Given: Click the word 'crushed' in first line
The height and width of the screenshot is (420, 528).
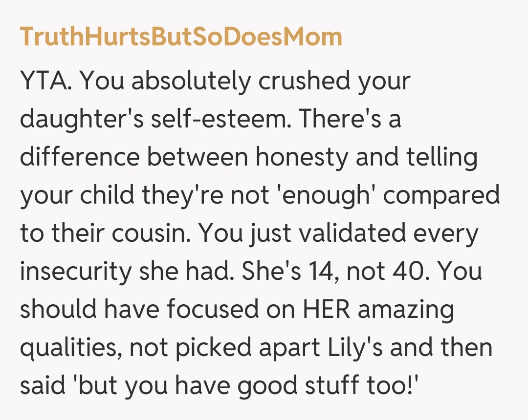Looking at the screenshot, I should point(304,82).
